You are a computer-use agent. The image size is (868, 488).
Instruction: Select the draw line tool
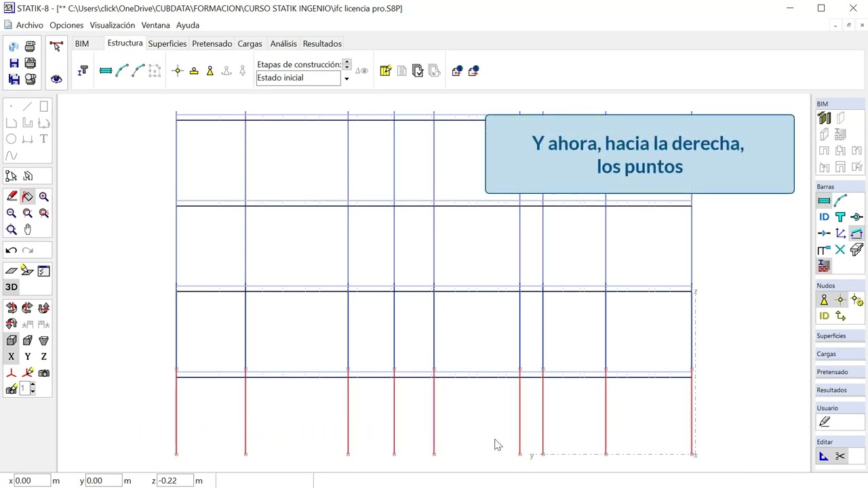pyautogui.click(x=28, y=106)
